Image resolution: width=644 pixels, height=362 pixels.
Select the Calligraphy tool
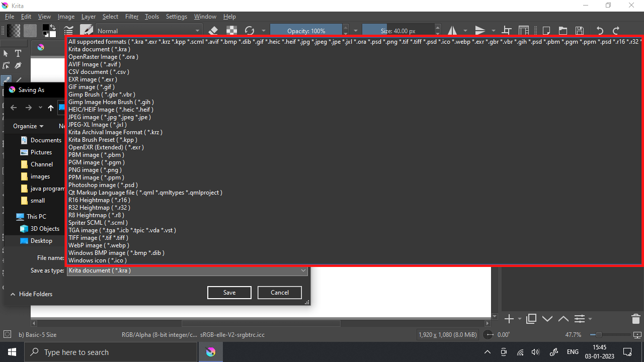click(18, 66)
